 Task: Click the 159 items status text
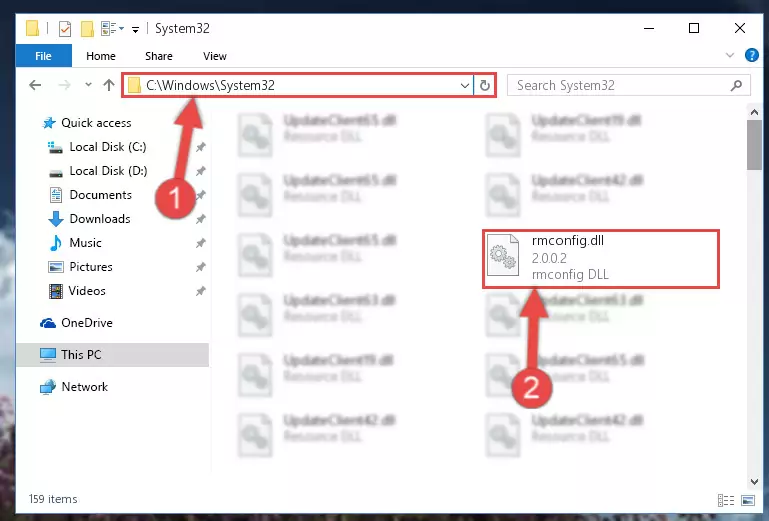click(x=53, y=499)
